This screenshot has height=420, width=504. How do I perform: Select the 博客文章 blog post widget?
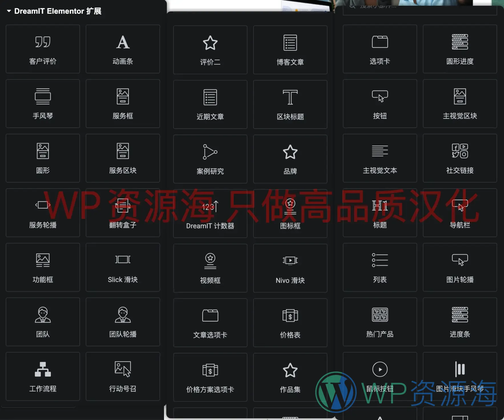[290, 50]
